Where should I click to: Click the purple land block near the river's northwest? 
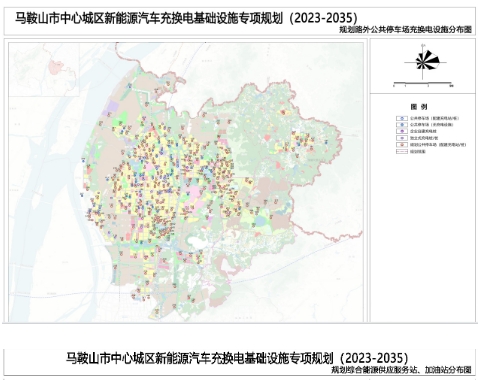click(112, 106)
